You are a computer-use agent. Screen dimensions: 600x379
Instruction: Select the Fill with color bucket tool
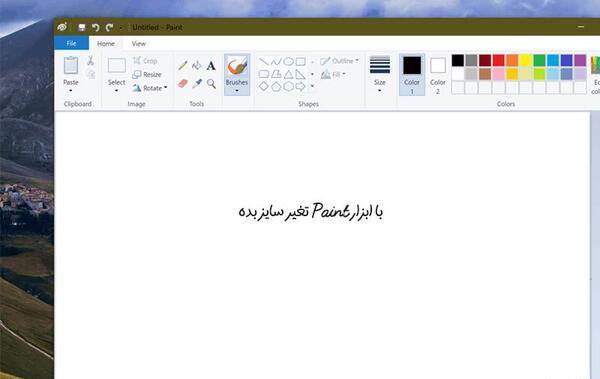point(197,65)
